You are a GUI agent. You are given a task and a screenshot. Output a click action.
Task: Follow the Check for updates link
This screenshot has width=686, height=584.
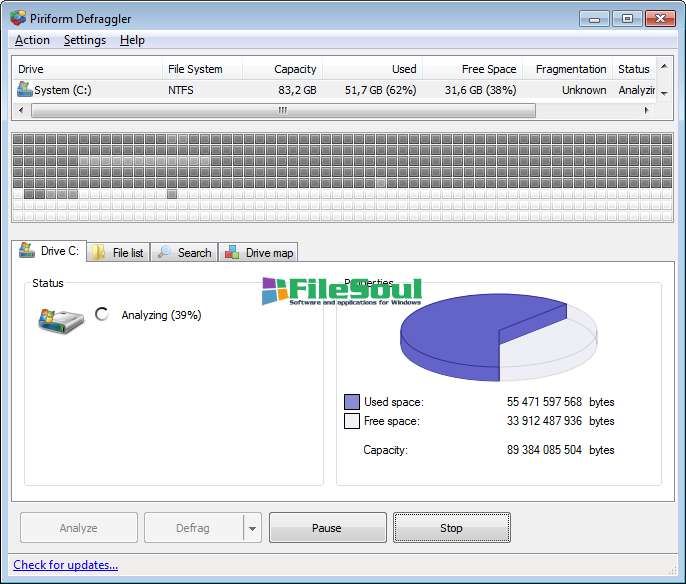click(65, 565)
